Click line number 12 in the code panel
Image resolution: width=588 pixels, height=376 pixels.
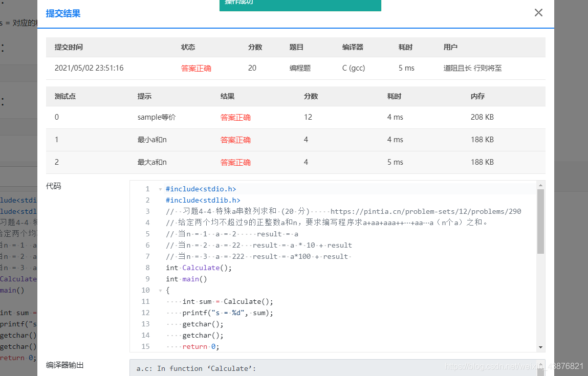[x=145, y=313]
